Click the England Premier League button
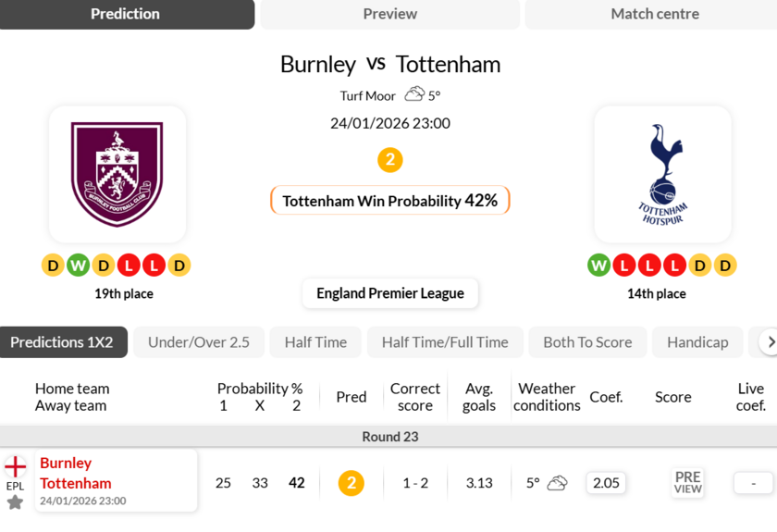777x532 pixels. (390, 293)
